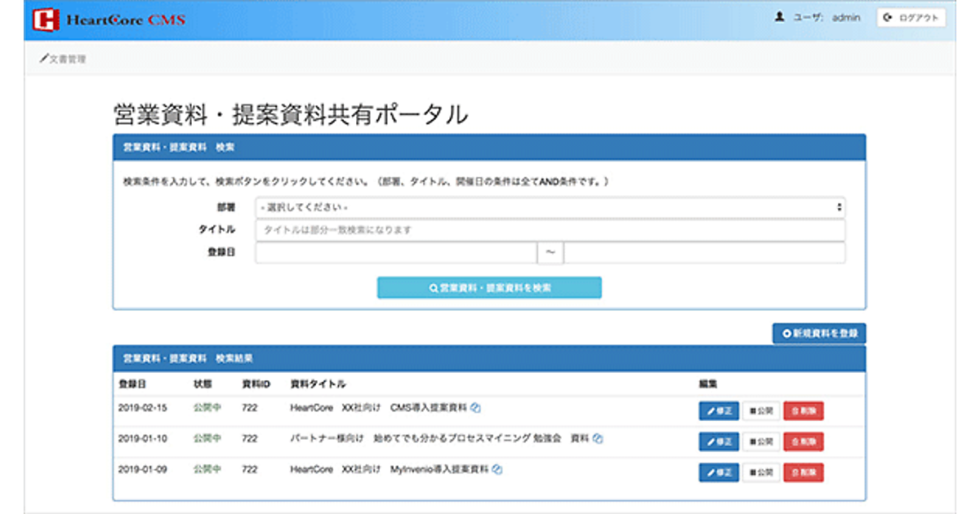The width and height of the screenshot is (980, 514).
Task: Click 新規資料を登録 to add document
Action: tap(819, 333)
